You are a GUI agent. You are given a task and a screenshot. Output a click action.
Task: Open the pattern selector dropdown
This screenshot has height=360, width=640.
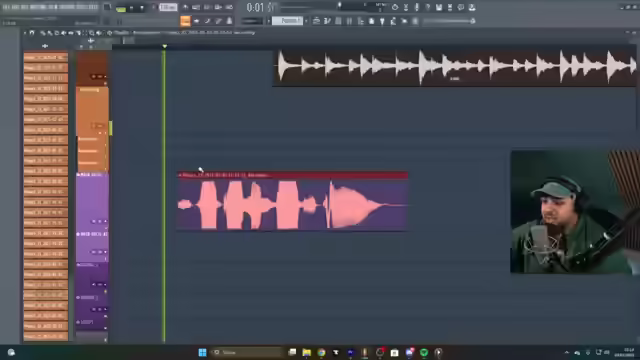click(287, 21)
